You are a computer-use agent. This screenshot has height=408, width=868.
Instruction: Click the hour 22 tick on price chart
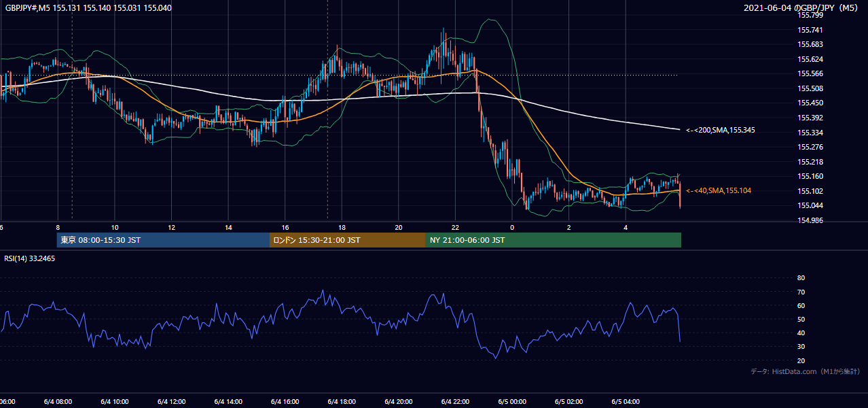click(455, 228)
